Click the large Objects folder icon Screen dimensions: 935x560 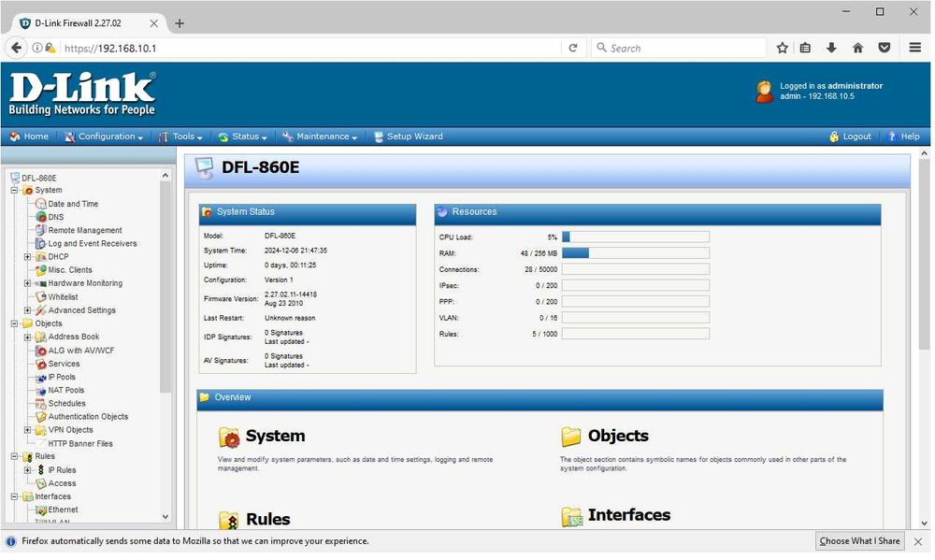(571, 438)
